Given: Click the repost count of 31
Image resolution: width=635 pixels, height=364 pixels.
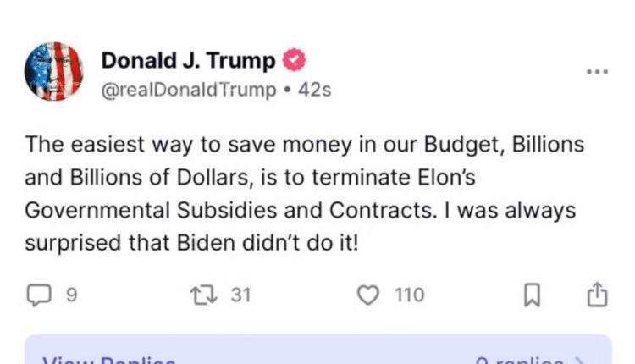Looking at the screenshot, I should [241, 295].
